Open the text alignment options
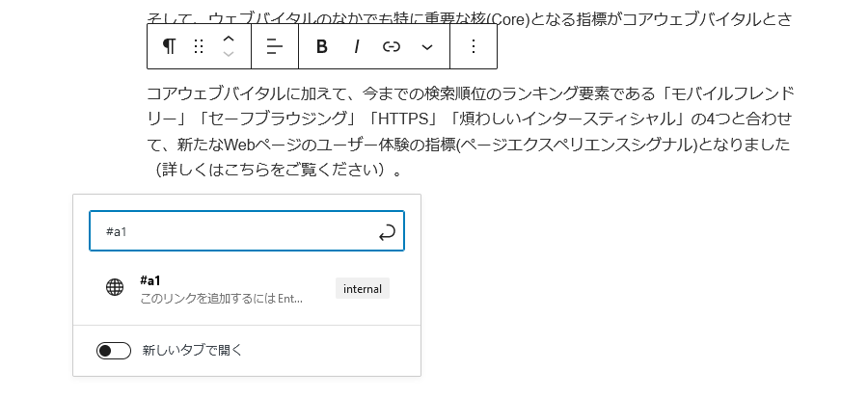This screenshot has width=868, height=397. click(275, 46)
